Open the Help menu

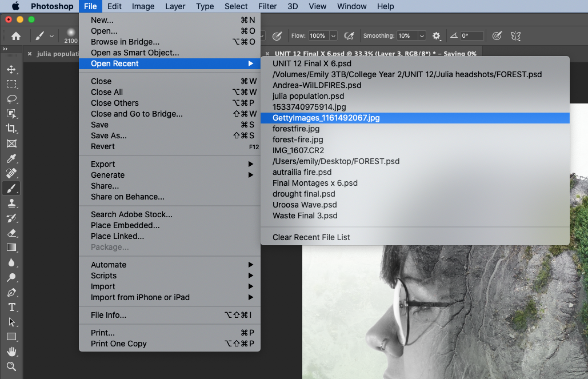pyautogui.click(x=385, y=6)
